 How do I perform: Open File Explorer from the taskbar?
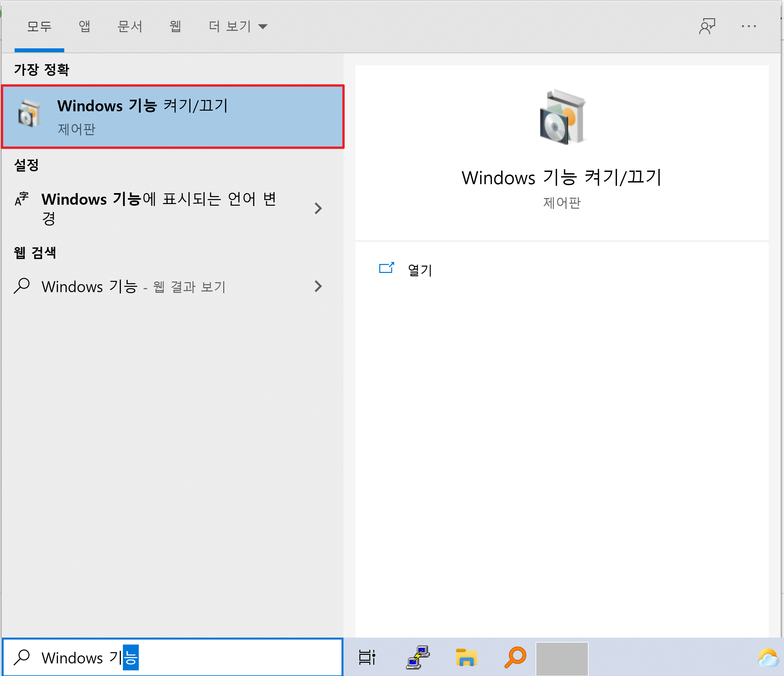(x=466, y=657)
